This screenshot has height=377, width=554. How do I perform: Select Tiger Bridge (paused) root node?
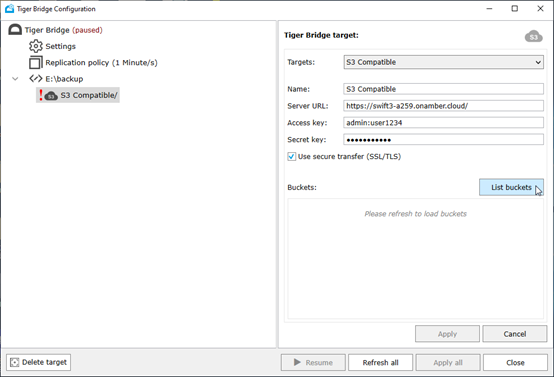64,30
